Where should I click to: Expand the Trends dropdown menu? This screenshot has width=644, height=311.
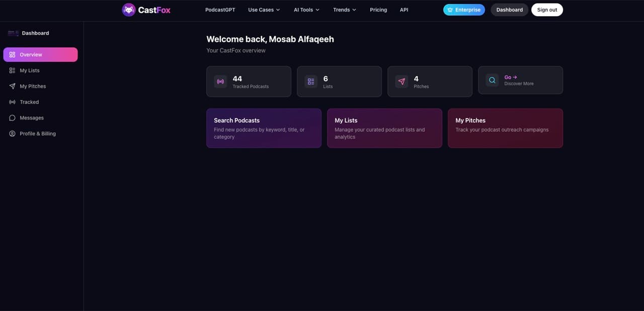pos(345,10)
